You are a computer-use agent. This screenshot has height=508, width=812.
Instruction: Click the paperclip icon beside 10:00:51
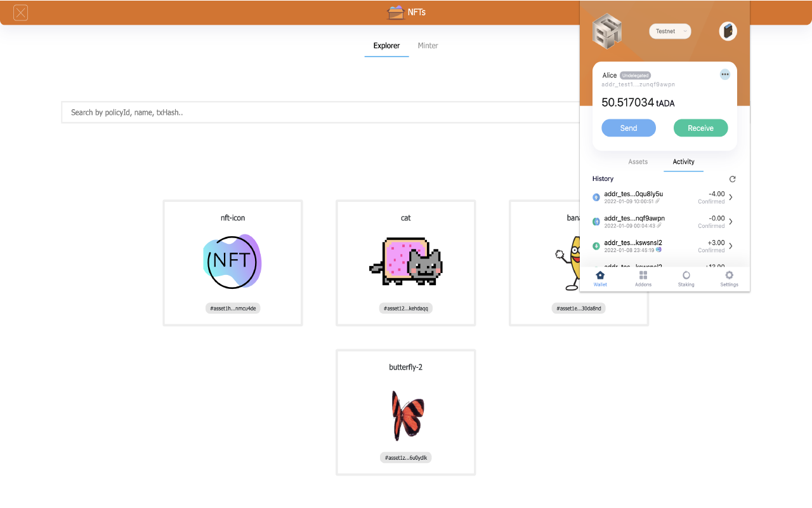657,201
